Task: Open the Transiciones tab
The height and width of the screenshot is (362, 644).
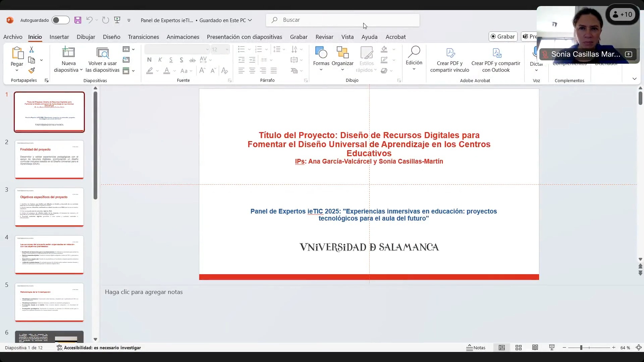Action: 144,37
